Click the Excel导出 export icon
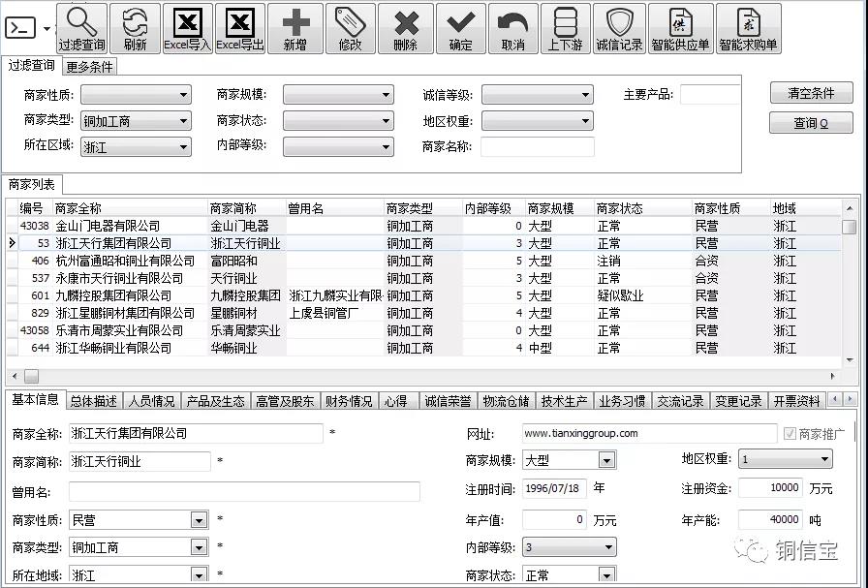This screenshot has height=588, width=868. tap(239, 21)
